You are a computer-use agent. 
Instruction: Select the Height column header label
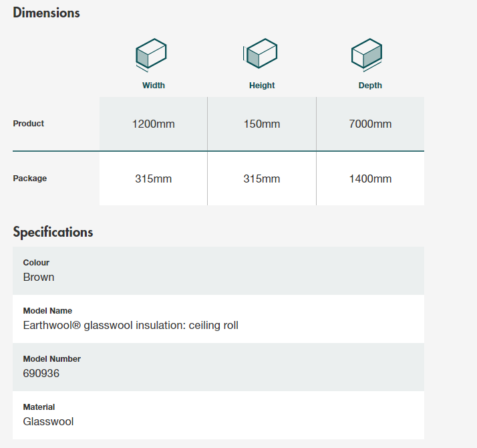coord(262,86)
